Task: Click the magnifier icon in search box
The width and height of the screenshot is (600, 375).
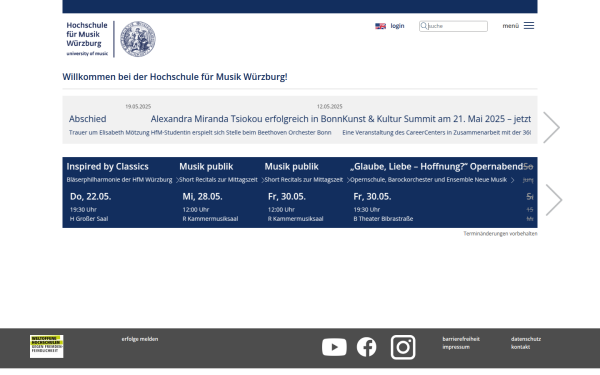Action: point(424,26)
